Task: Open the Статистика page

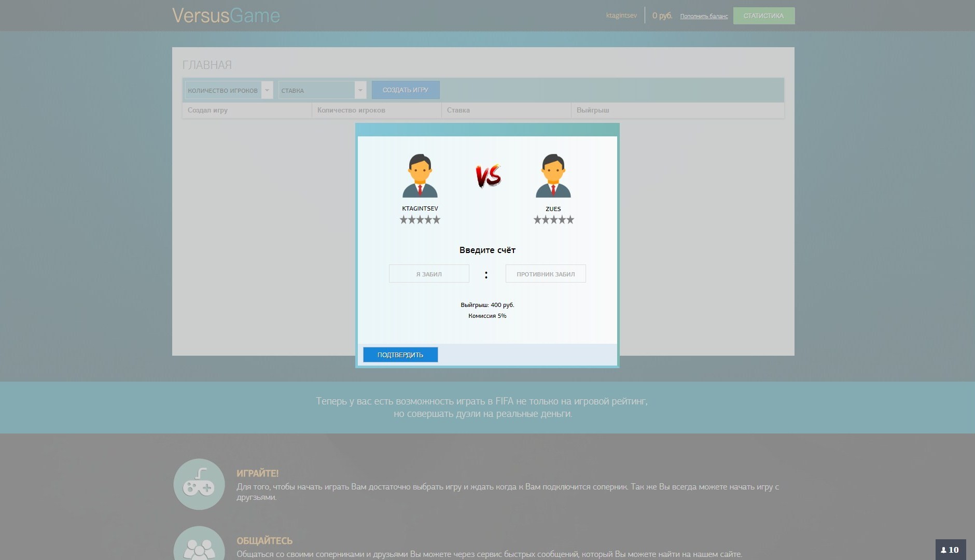Action: 763,16
